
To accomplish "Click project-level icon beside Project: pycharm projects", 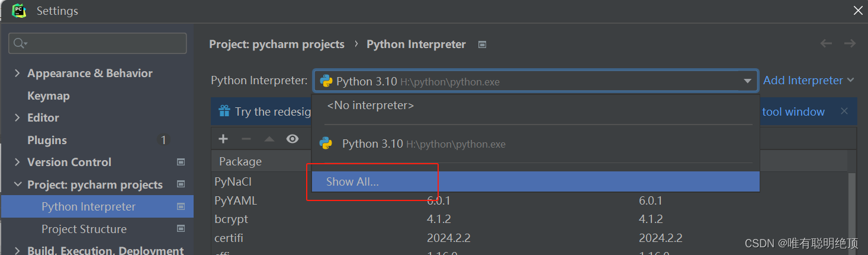I will 181,184.
